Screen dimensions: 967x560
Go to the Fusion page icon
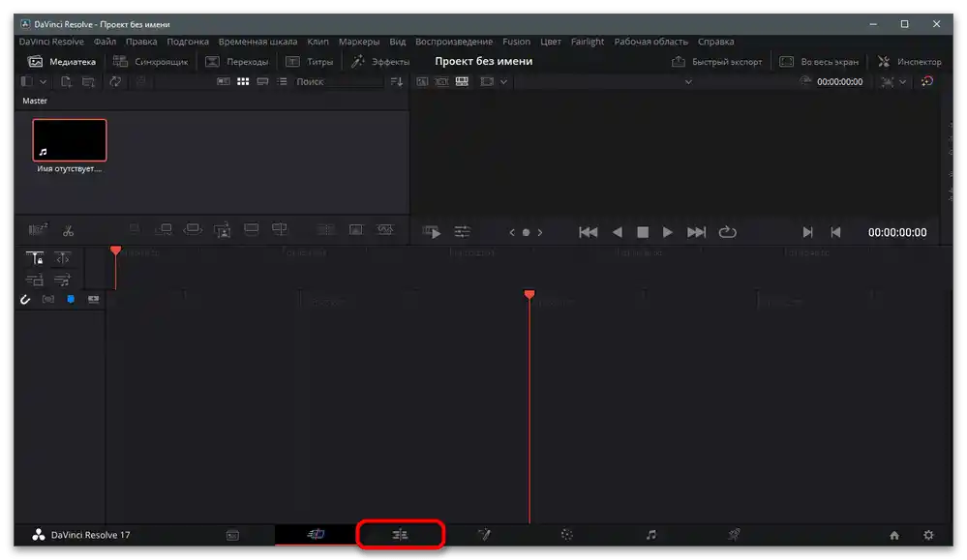[x=484, y=534]
